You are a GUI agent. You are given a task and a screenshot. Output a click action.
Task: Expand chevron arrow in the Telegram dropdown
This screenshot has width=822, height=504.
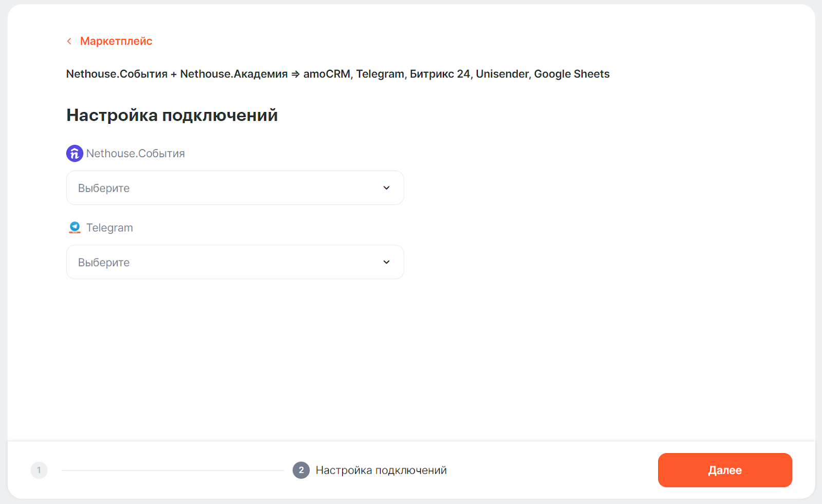click(x=386, y=262)
